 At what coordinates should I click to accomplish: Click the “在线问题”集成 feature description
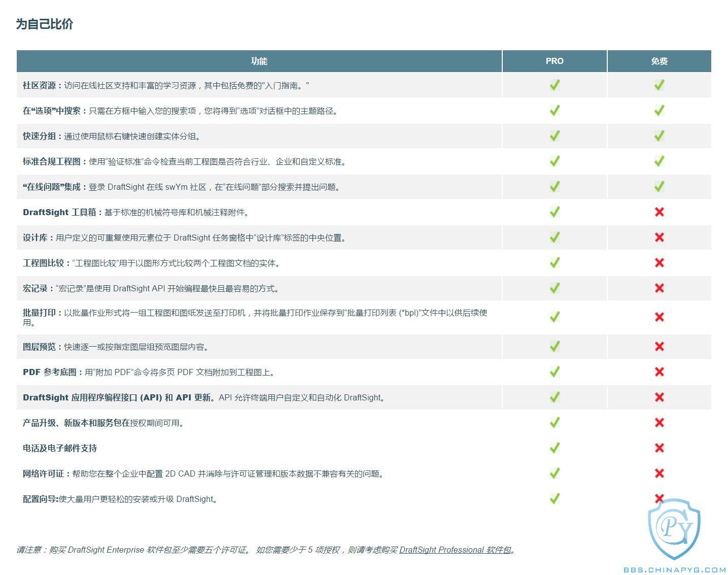click(x=183, y=187)
